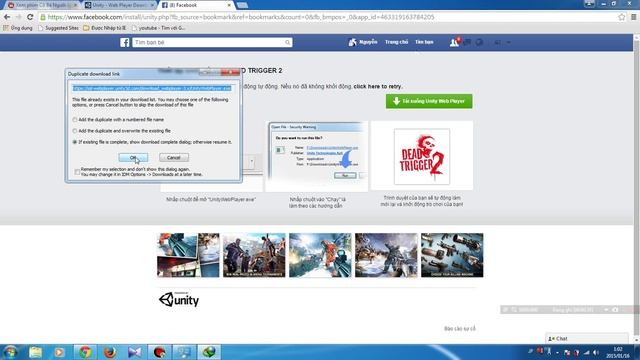Image resolution: width=640 pixels, height=360 pixels.
Task: Open the Chat bar at bottom right
Action: (x=587, y=338)
